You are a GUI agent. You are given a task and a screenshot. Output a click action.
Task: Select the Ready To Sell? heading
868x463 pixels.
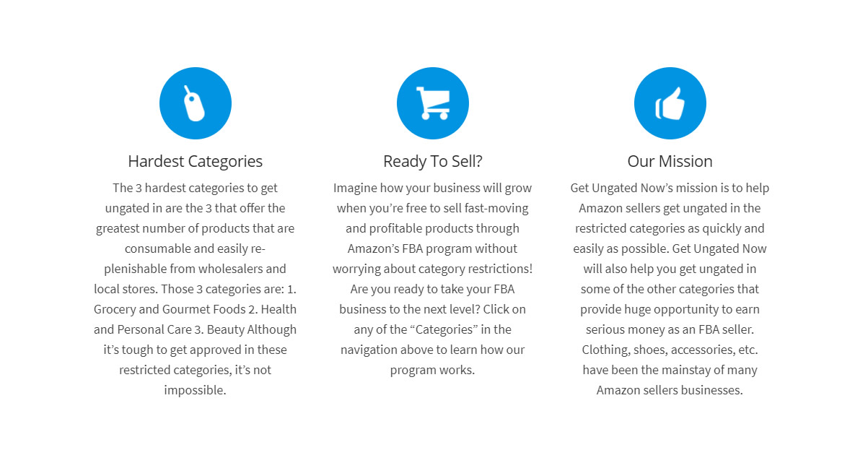click(x=433, y=161)
